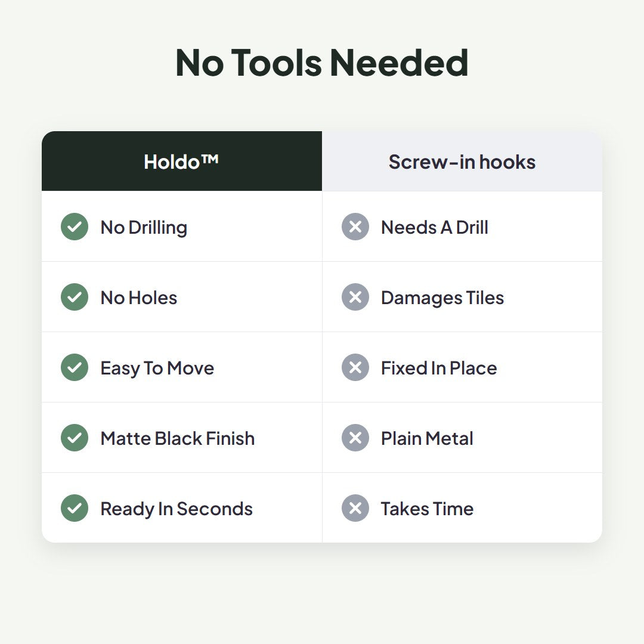Click the Easy To Move text
Viewport: 644px width, 644px height.
[157, 368]
